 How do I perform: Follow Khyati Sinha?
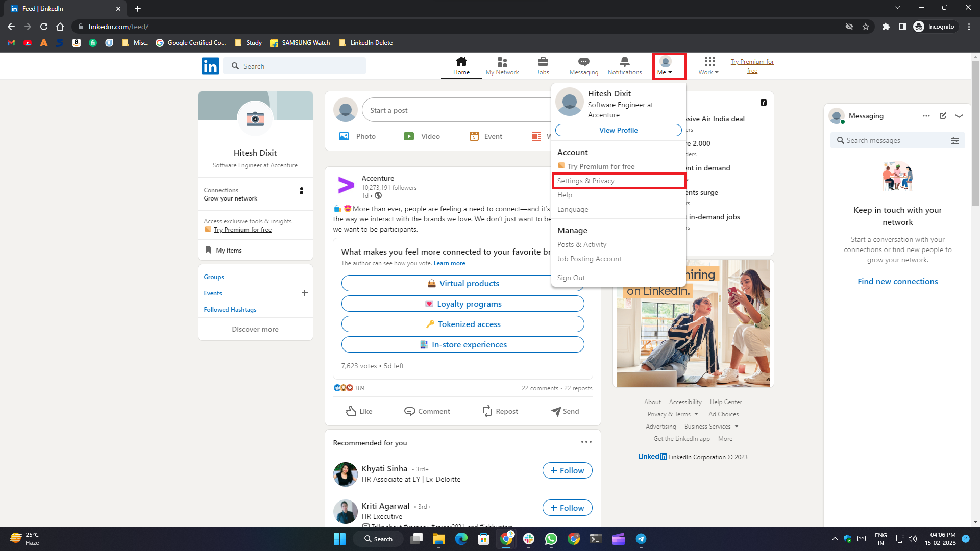[x=567, y=470]
